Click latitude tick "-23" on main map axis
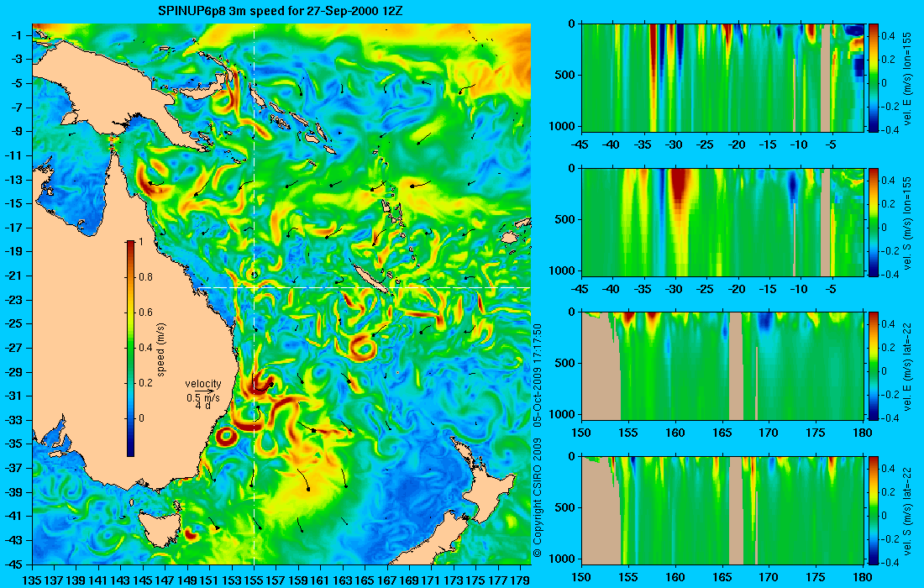The height and width of the screenshot is (588, 924). point(14,299)
